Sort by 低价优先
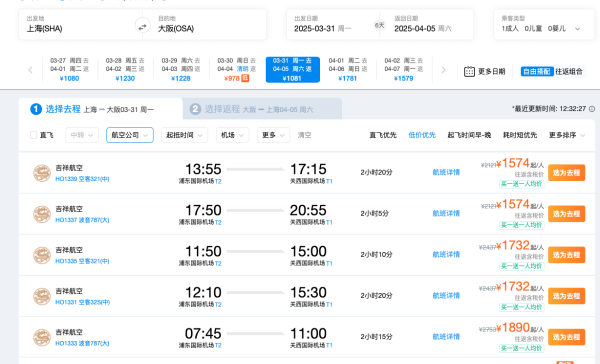Viewport: 600px width, 364px height. (x=422, y=135)
